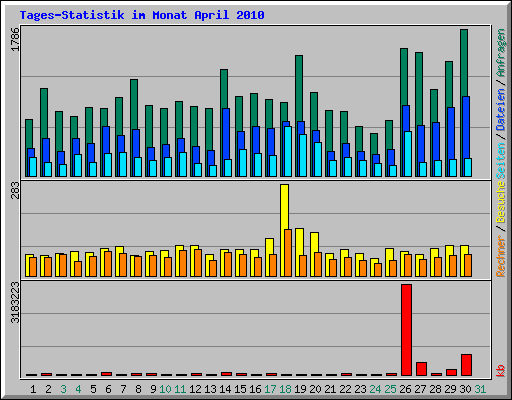This screenshot has width=512, height=400.
Task: Click the 'Anfragen' legend label
Action: (501, 53)
